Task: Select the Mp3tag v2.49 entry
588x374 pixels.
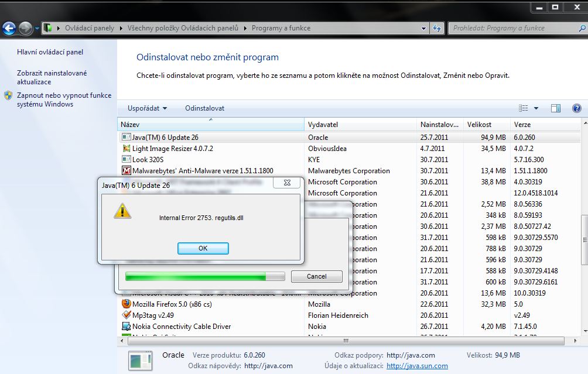Action: [x=153, y=315]
